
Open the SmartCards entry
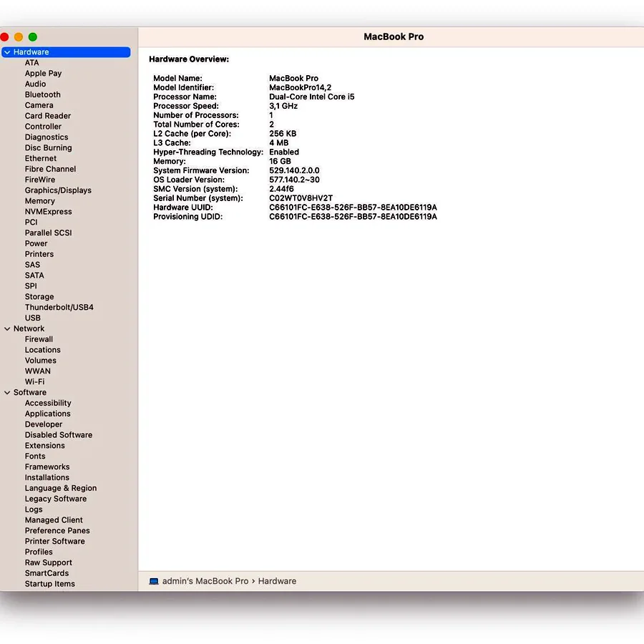tap(47, 574)
